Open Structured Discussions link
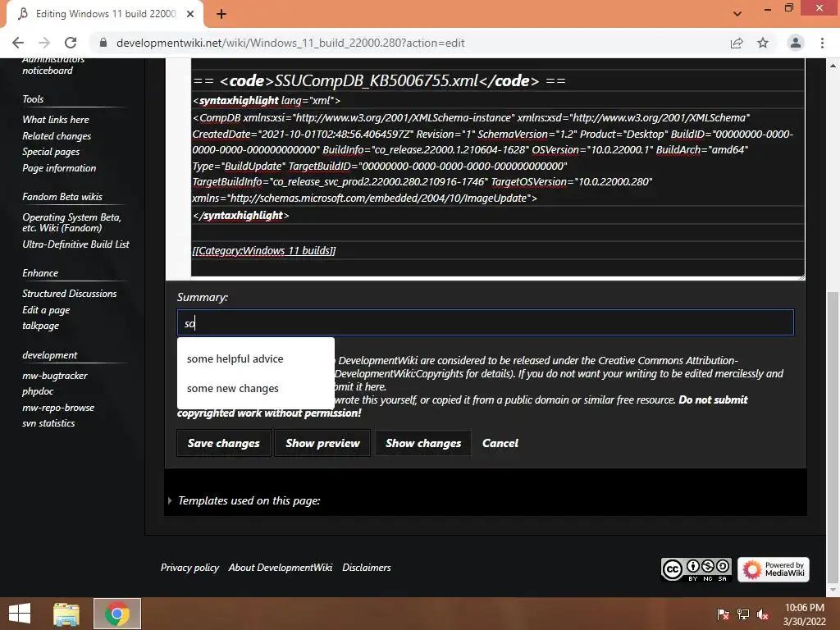The height and width of the screenshot is (630, 840). (x=70, y=294)
